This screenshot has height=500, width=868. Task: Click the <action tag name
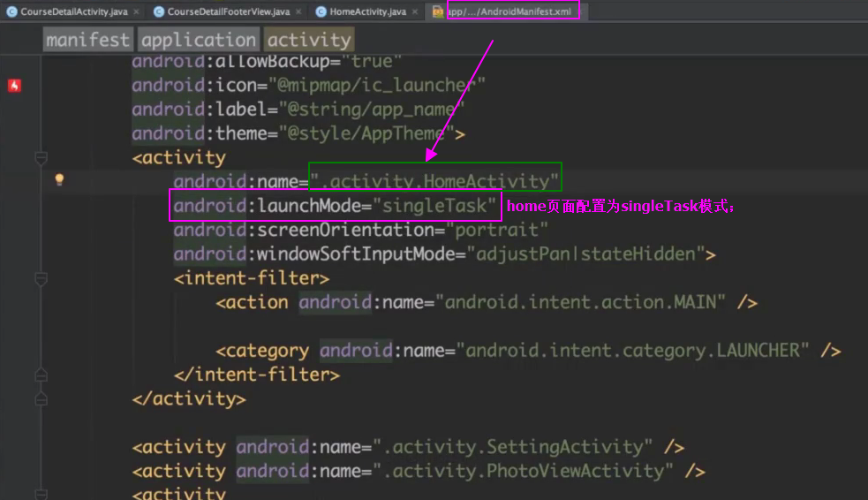pyautogui.click(x=252, y=302)
